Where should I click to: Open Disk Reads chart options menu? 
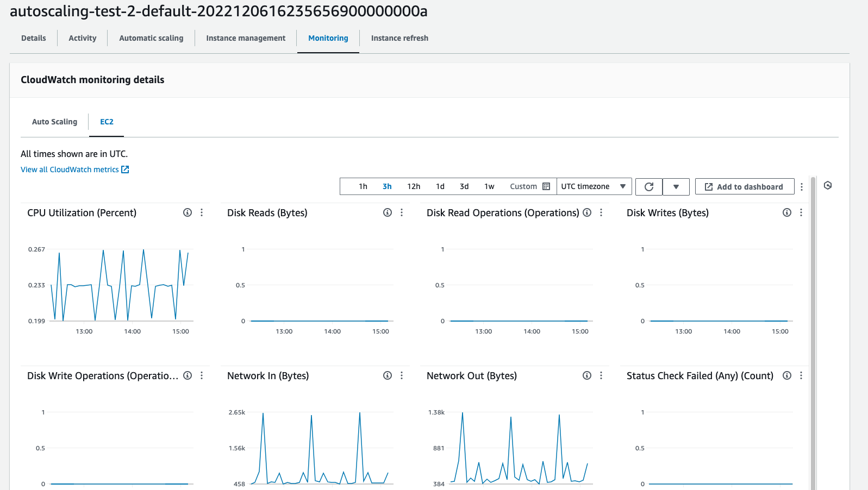click(402, 212)
